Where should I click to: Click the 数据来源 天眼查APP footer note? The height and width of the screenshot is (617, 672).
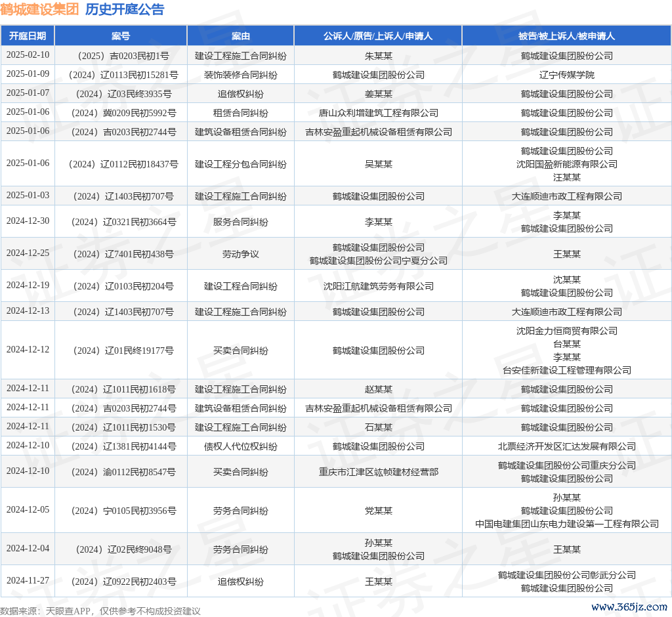100,611
